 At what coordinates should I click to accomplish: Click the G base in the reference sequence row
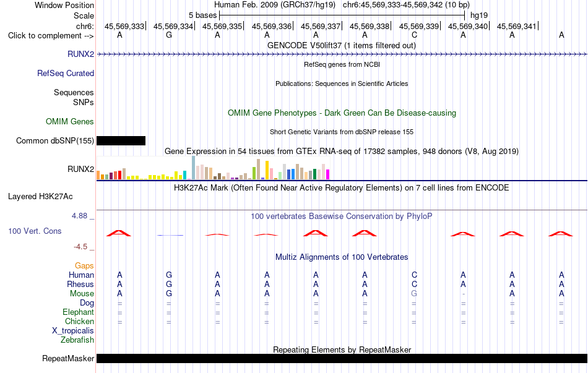tap(169, 35)
